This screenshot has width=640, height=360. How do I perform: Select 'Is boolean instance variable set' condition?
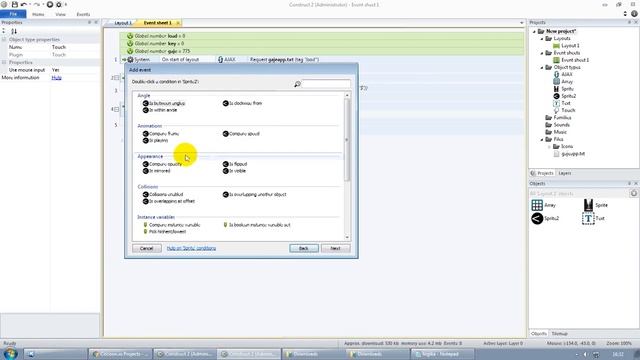(x=257, y=225)
